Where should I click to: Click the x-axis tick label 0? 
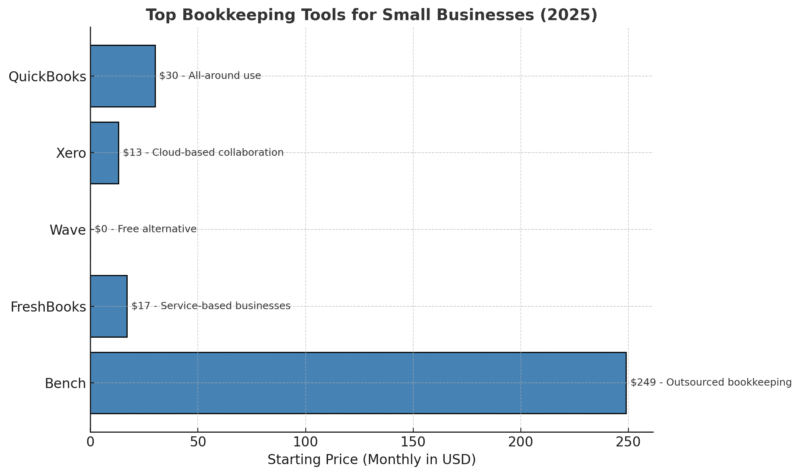(x=90, y=442)
